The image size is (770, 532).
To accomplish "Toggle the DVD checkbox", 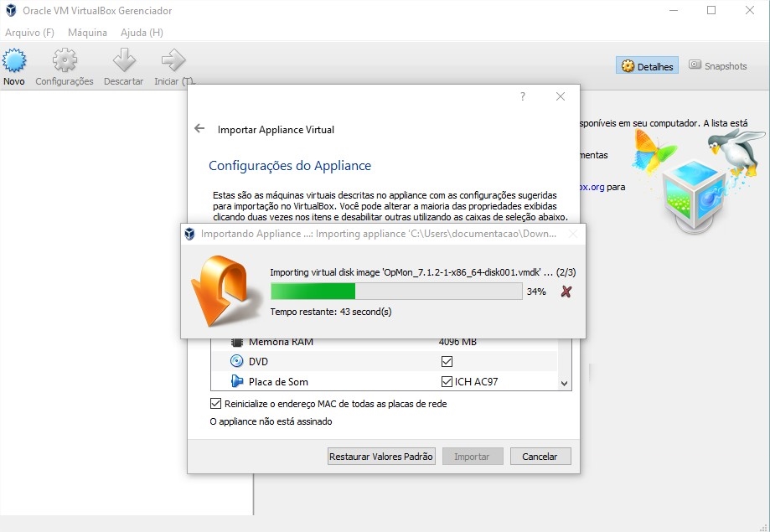I will point(447,361).
